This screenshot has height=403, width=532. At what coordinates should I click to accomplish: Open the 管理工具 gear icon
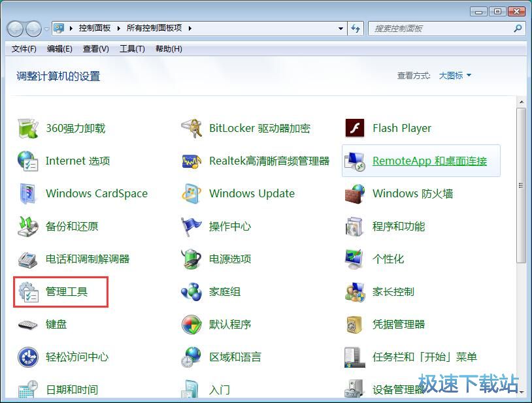coord(28,292)
